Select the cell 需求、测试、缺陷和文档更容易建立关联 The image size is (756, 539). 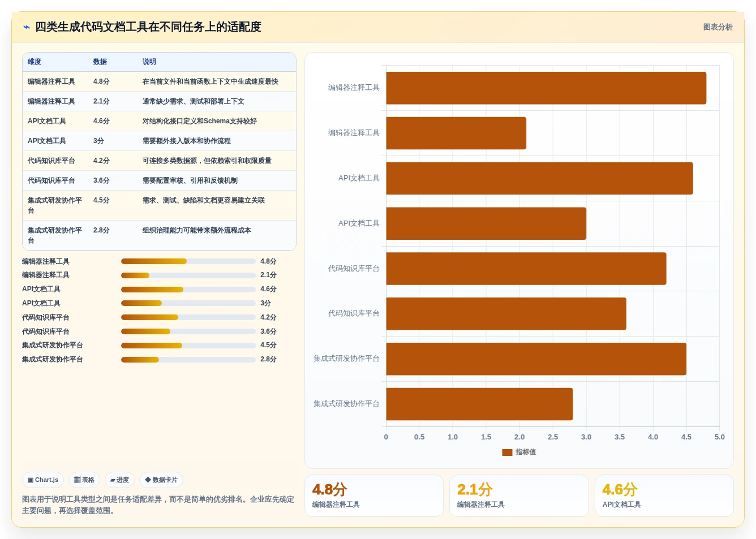[204, 200]
